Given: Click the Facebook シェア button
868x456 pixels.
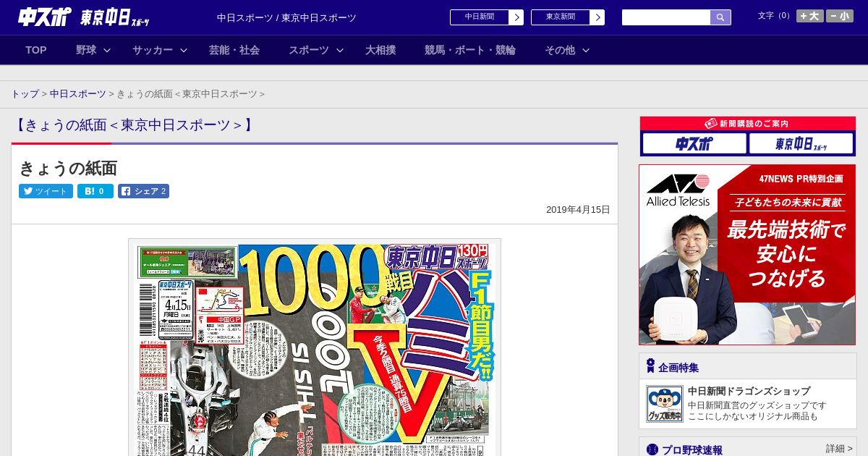Looking at the screenshot, I should point(143,191).
